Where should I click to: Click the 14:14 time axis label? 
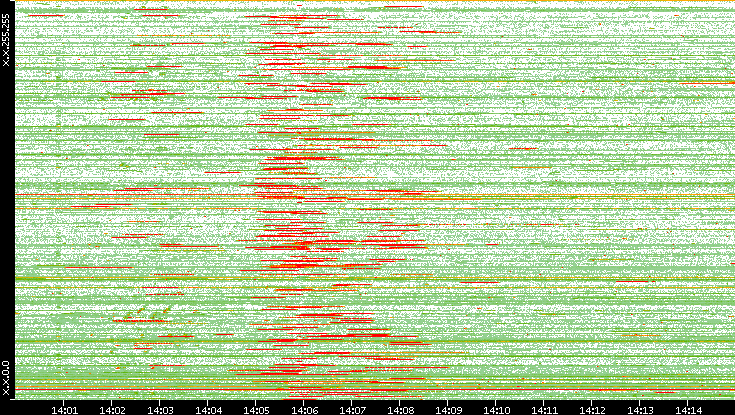tap(688, 410)
